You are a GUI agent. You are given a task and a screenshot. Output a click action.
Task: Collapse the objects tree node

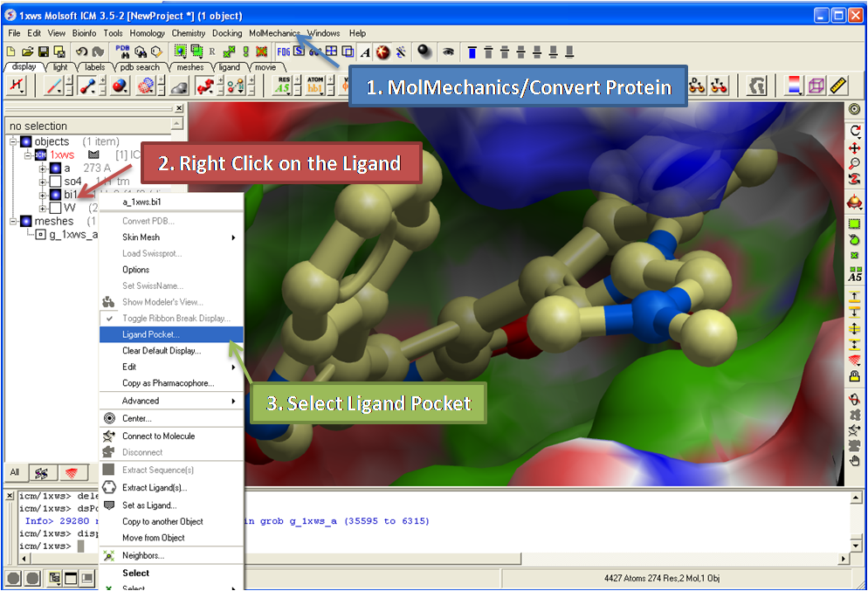click(13, 141)
